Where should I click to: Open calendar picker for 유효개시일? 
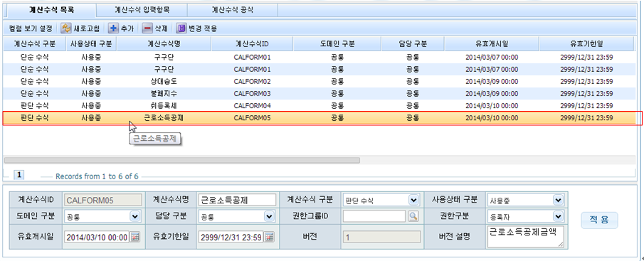pos(135,237)
